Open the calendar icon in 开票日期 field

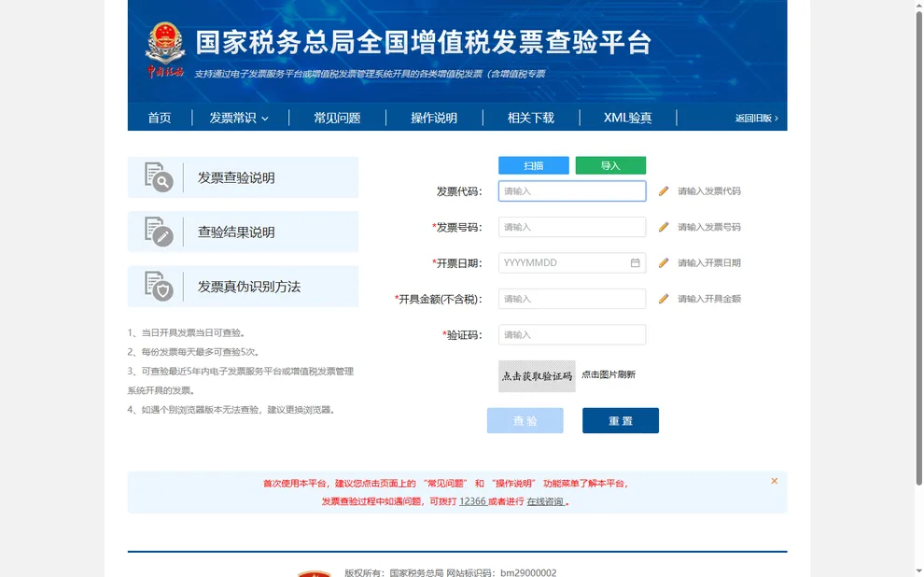point(635,263)
